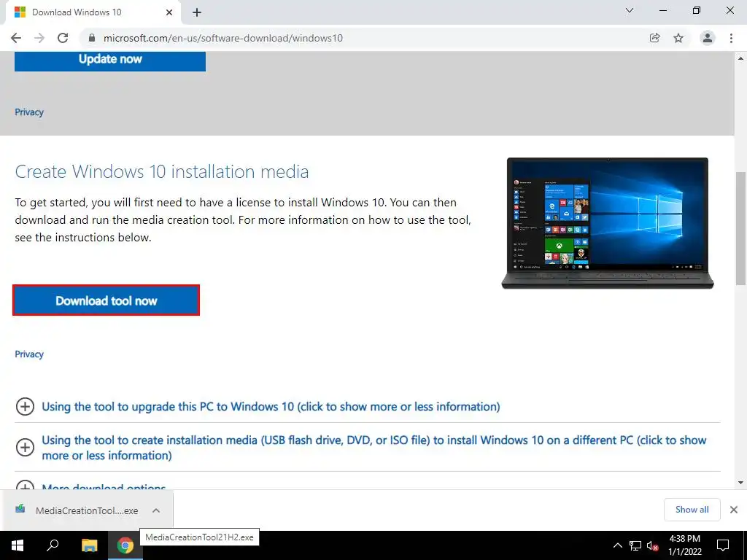Open the Privacy link under Download tool now
This screenshot has height=560, width=747.
(x=29, y=354)
